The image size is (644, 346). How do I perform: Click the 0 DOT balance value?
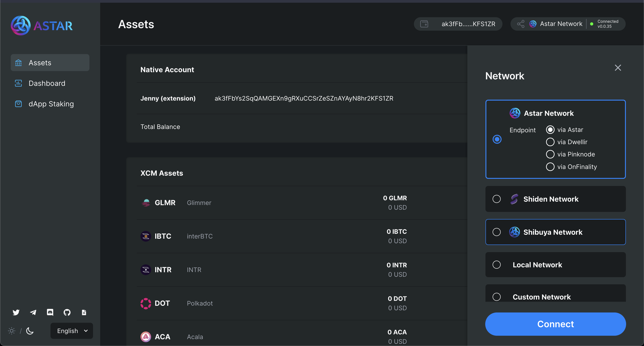[397, 299]
